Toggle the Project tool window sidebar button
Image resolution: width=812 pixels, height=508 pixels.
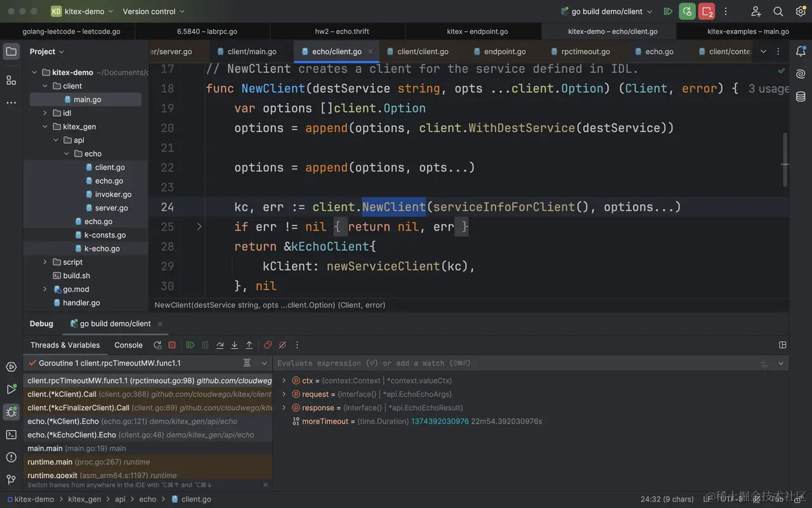11,51
